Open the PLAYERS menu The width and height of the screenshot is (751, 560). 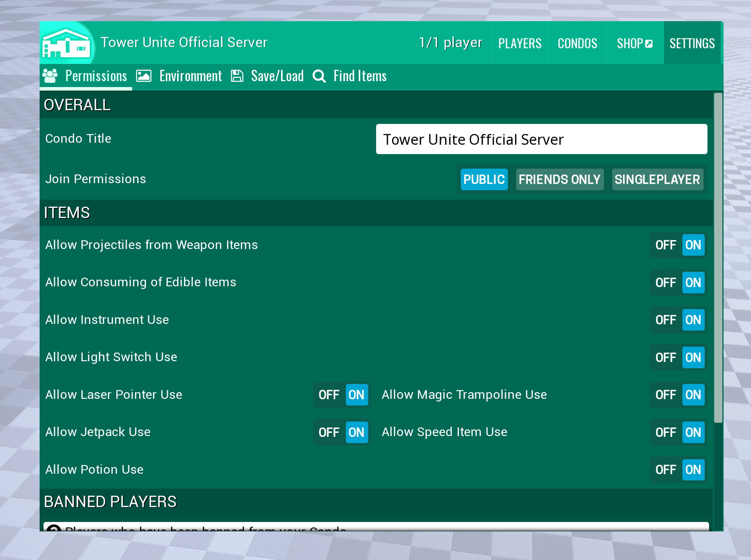[x=520, y=43]
